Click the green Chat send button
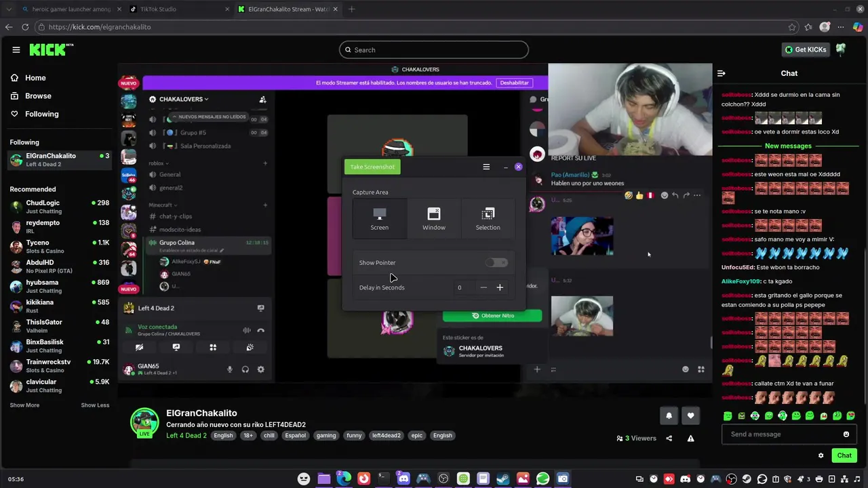868x488 pixels. pos(844,455)
